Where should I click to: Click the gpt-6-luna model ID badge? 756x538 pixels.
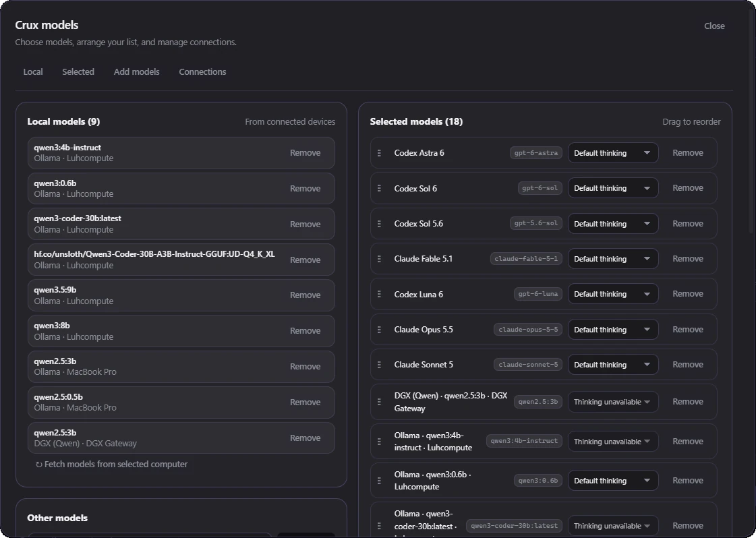[537, 294]
